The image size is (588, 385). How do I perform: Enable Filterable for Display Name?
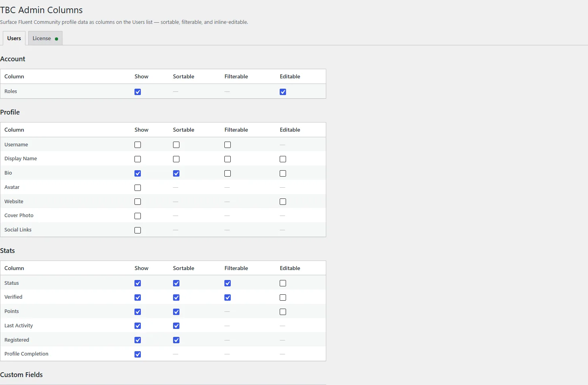pyautogui.click(x=228, y=159)
